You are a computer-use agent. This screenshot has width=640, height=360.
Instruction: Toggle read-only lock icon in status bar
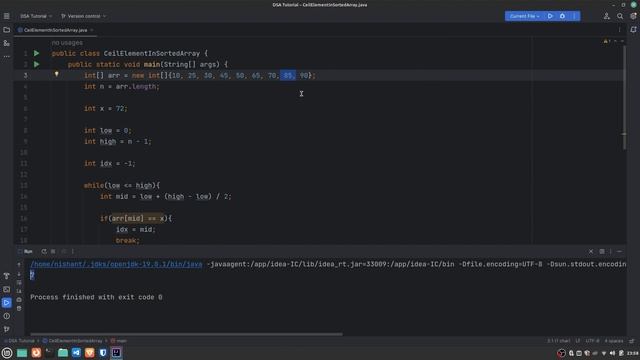point(632,341)
